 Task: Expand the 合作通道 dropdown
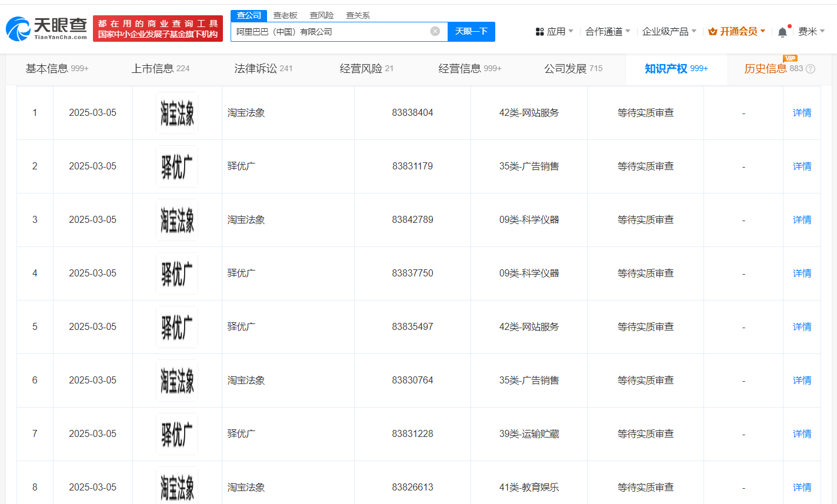(x=608, y=31)
